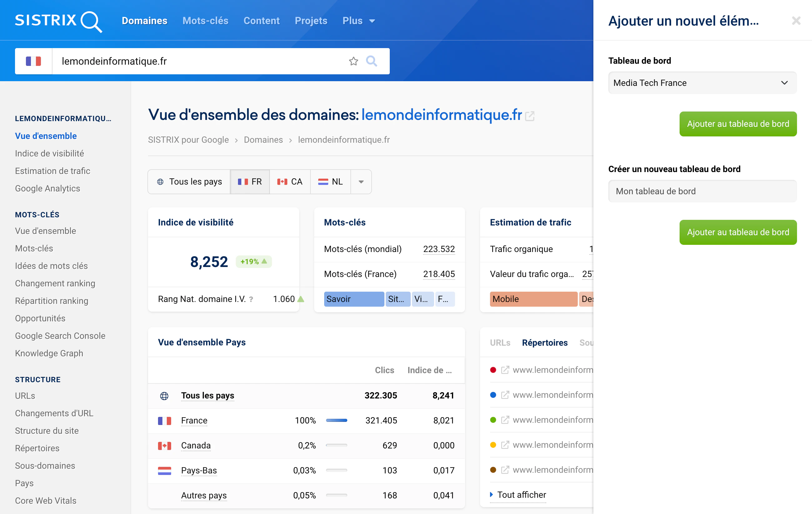Click visibility index value 8,252

click(209, 262)
